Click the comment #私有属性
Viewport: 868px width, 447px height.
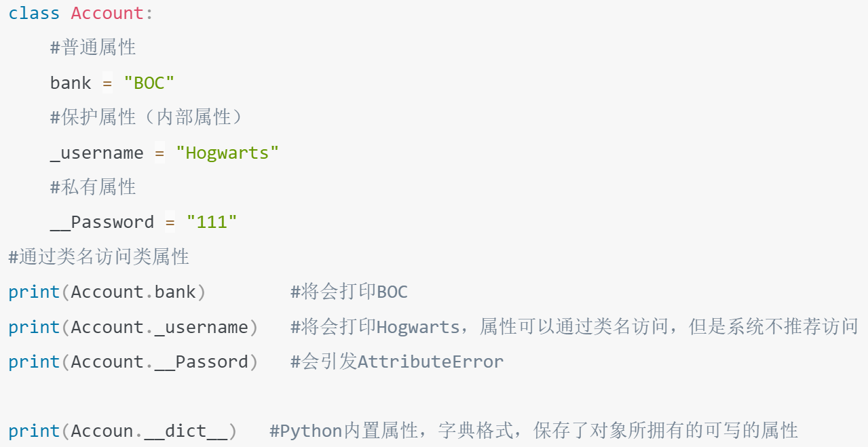click(x=93, y=187)
